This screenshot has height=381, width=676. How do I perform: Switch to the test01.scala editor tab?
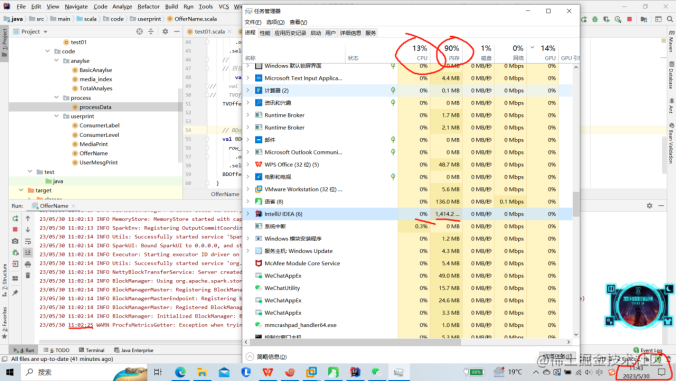[210, 31]
